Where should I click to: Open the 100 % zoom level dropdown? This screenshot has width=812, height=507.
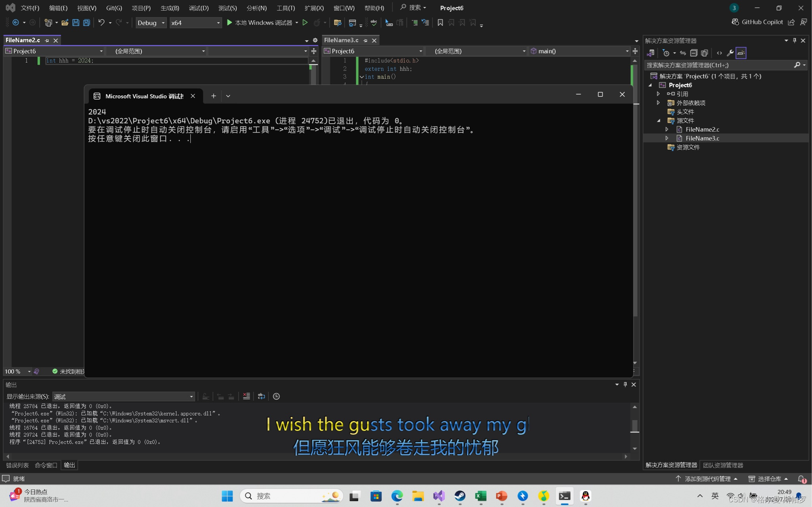coord(17,371)
